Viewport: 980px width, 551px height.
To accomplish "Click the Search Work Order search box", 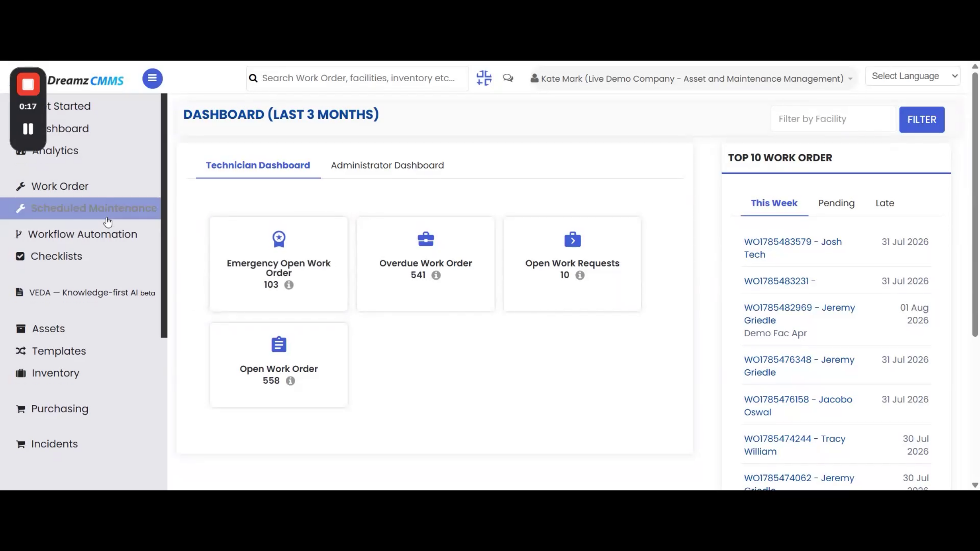I will click(x=358, y=78).
